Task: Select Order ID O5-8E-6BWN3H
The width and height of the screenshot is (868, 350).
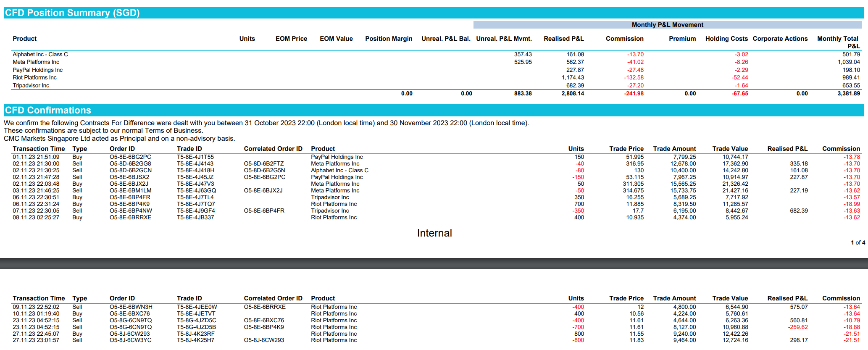Action: coord(131,307)
